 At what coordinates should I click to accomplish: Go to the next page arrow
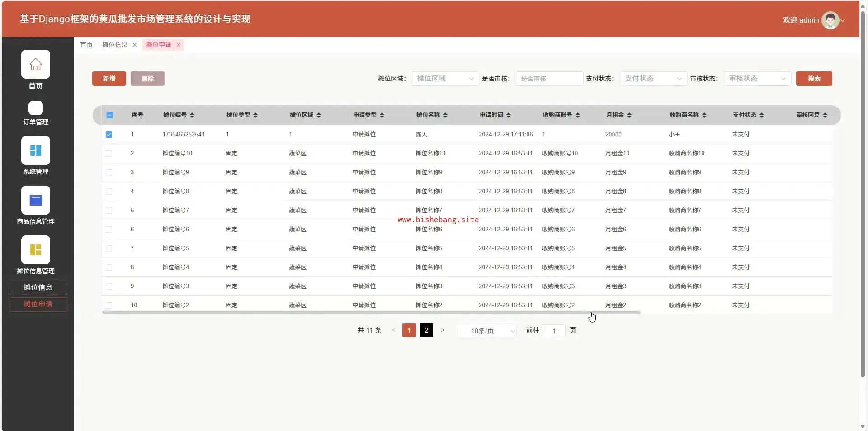pos(443,330)
